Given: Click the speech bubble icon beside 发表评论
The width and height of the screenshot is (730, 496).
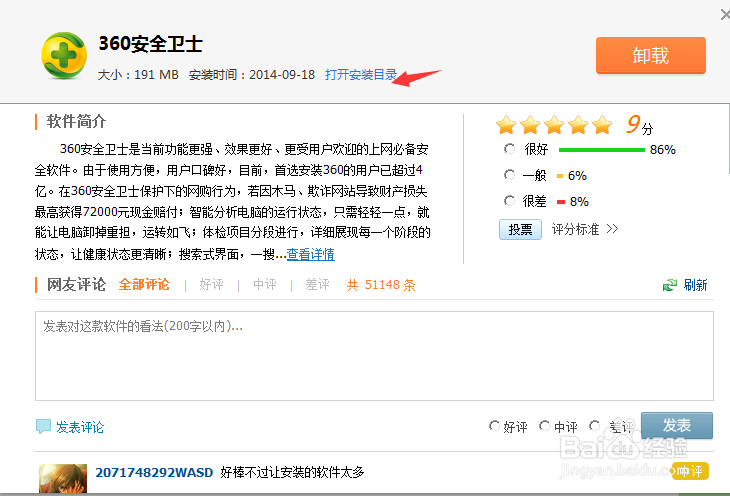Looking at the screenshot, I should (43, 426).
